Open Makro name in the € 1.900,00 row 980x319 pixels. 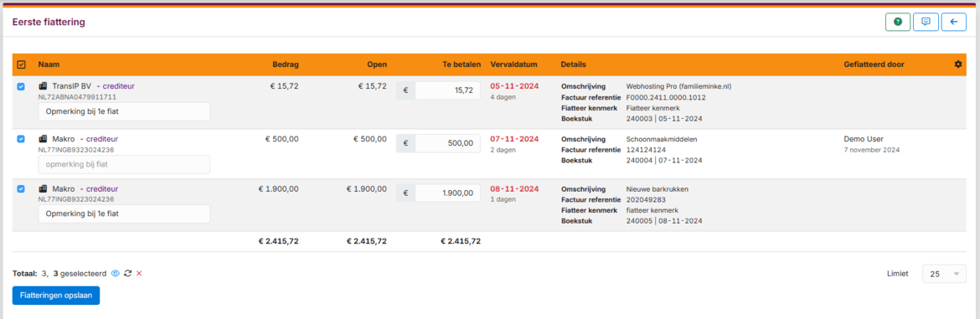(x=64, y=188)
